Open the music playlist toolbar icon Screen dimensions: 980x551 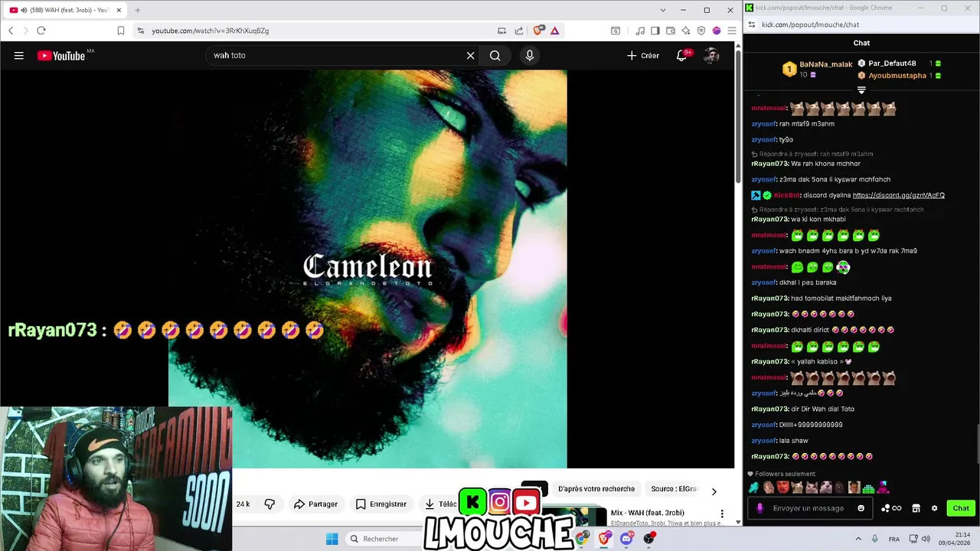tap(640, 31)
